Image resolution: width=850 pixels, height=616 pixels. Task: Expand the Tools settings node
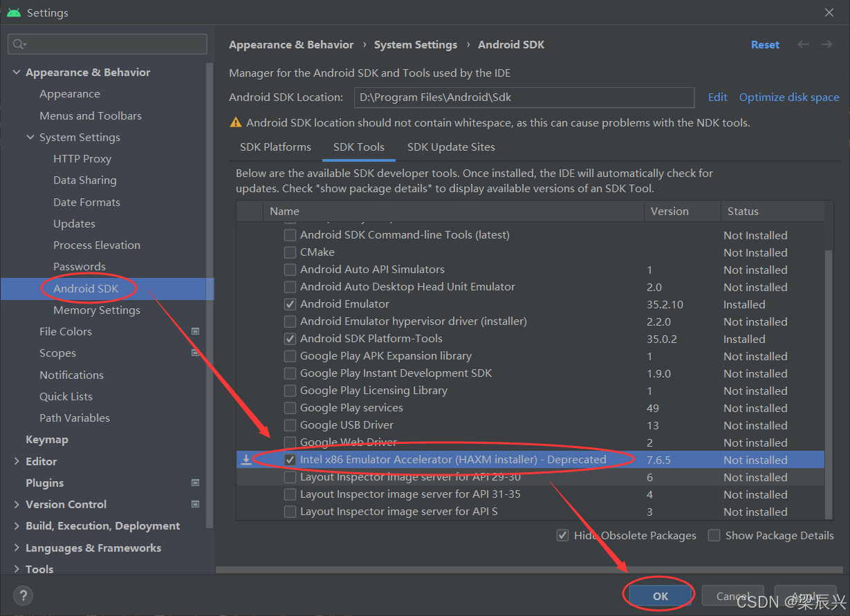coord(17,570)
